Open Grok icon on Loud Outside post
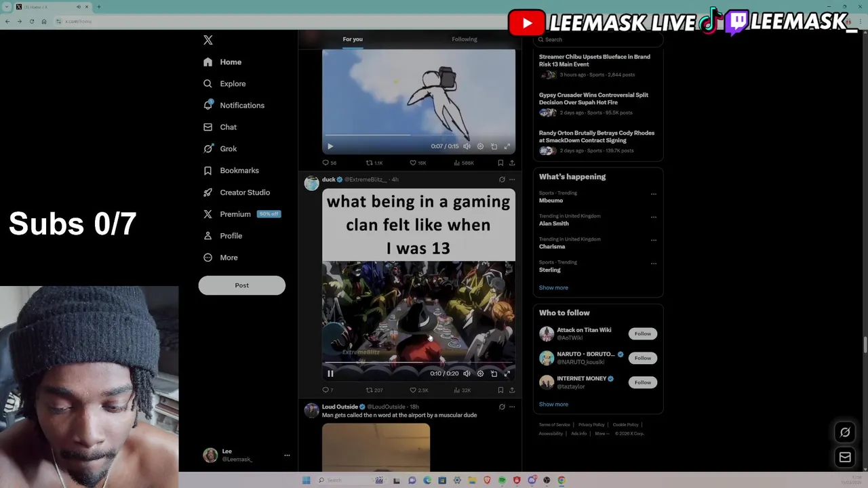 tap(502, 407)
